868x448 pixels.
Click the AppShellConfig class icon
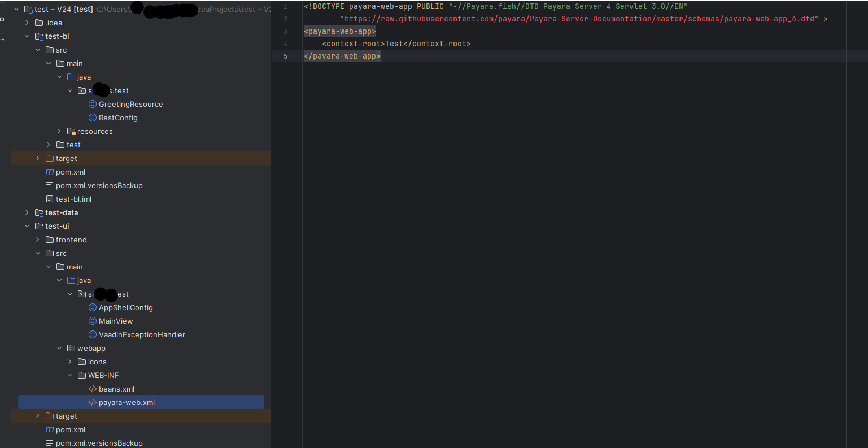pos(93,308)
